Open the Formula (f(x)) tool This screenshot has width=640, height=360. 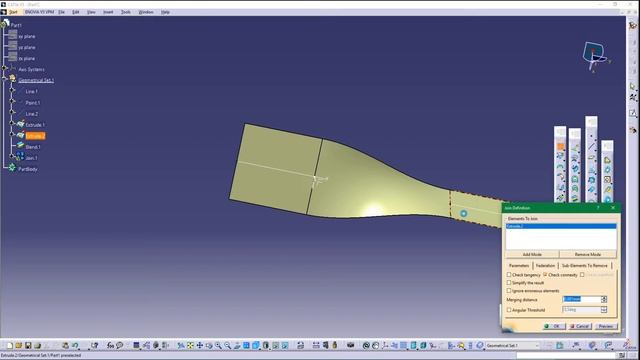(x=110, y=346)
